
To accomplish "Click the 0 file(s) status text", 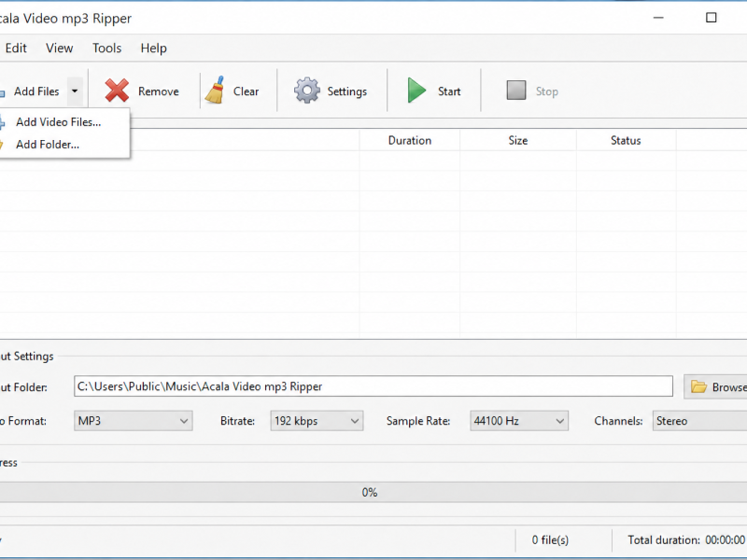I will coord(550,540).
